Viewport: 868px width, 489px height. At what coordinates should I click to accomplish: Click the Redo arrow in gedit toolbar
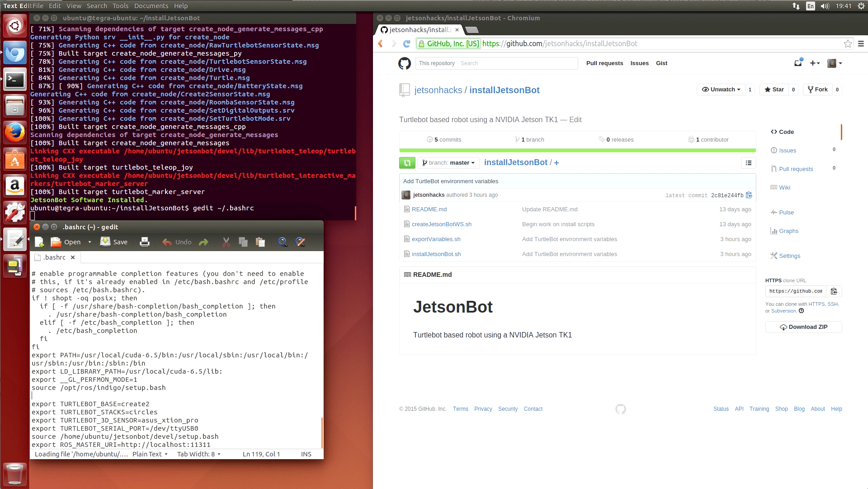coord(203,242)
